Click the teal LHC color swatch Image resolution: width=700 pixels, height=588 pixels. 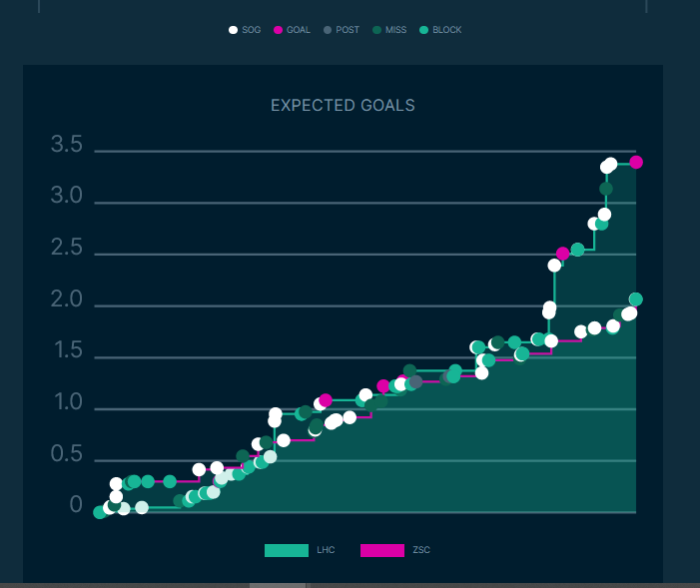pos(287,550)
